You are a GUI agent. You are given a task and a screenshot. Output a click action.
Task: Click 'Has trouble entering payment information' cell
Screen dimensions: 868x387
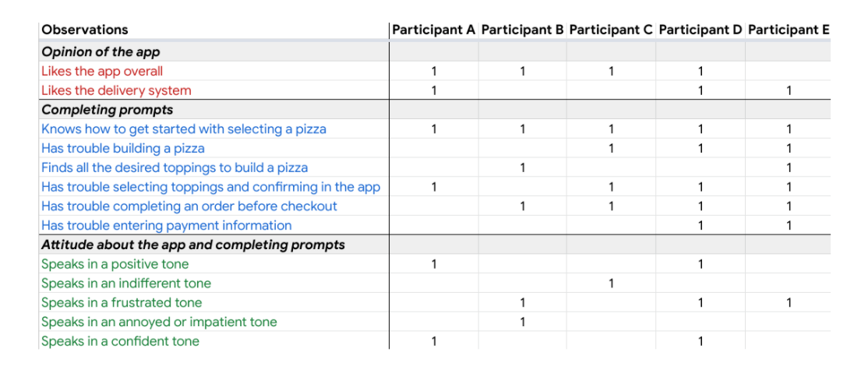pos(167,226)
